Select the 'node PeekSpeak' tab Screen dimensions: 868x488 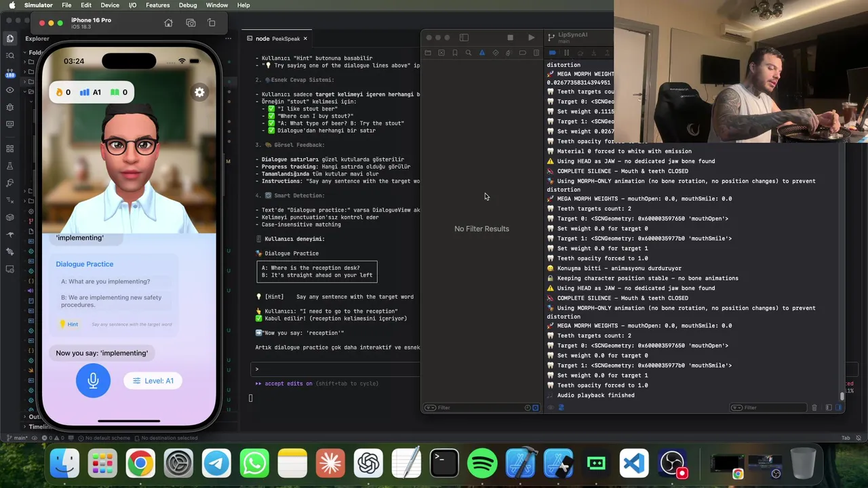coord(277,39)
